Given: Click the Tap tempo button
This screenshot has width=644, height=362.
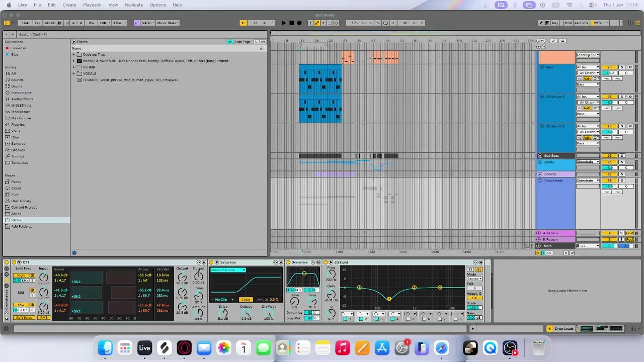Looking at the screenshot, I should (x=37, y=23).
